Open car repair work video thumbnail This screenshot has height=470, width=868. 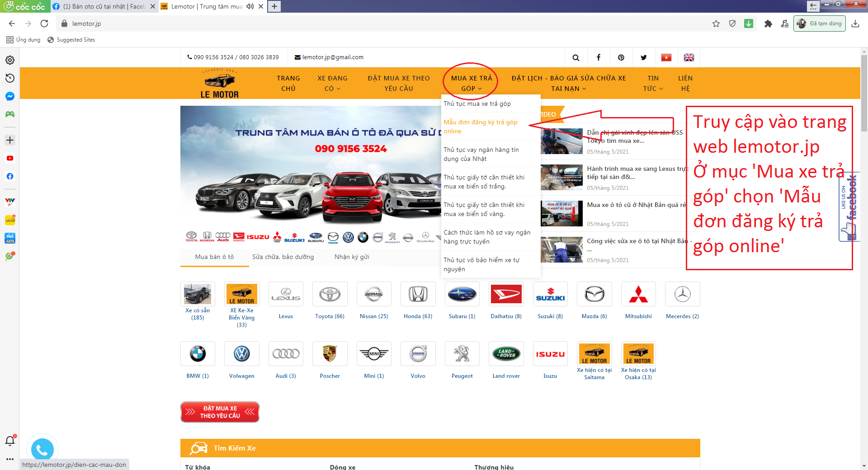562,249
